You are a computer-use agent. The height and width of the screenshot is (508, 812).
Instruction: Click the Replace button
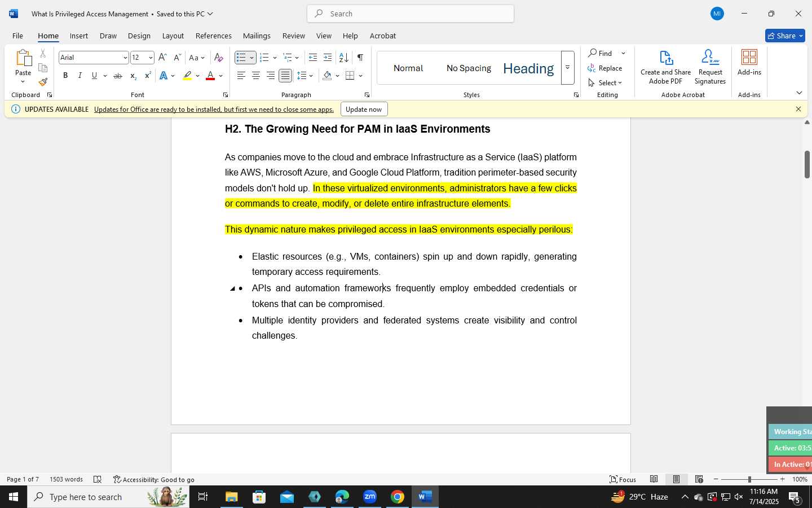[604, 68]
